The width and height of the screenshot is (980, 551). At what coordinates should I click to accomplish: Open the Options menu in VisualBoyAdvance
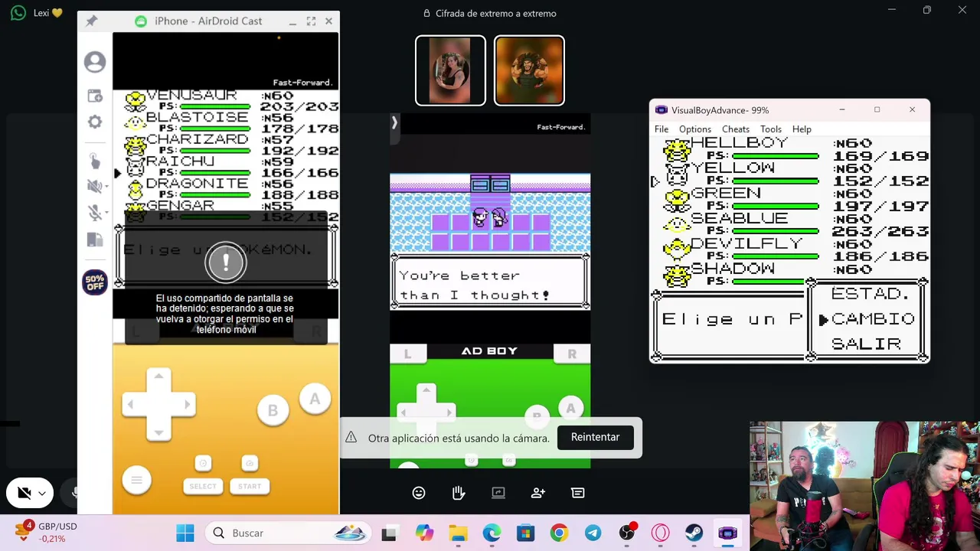(x=695, y=129)
